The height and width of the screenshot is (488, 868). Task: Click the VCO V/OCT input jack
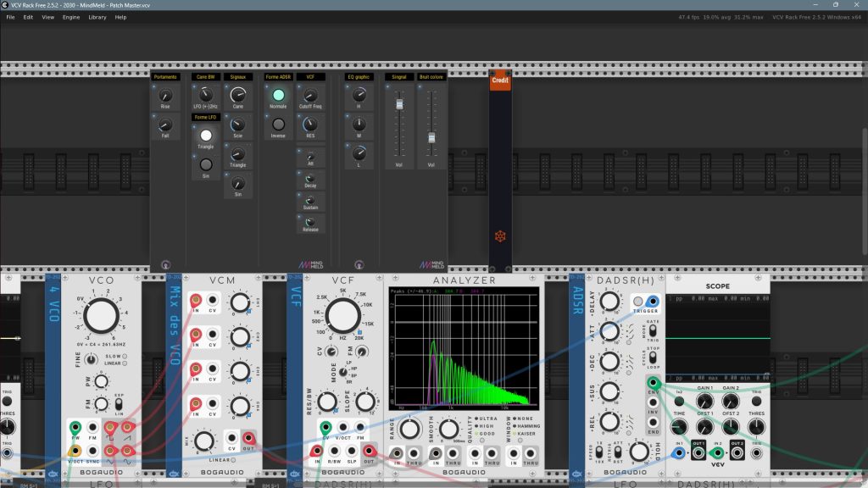tap(75, 451)
